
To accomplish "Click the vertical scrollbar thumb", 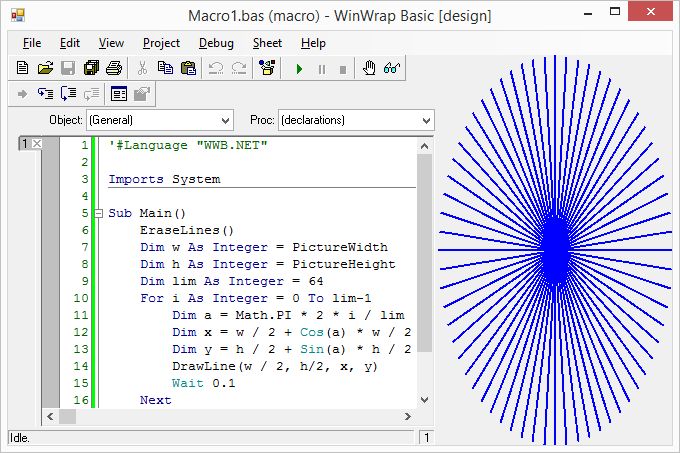I will [x=425, y=253].
